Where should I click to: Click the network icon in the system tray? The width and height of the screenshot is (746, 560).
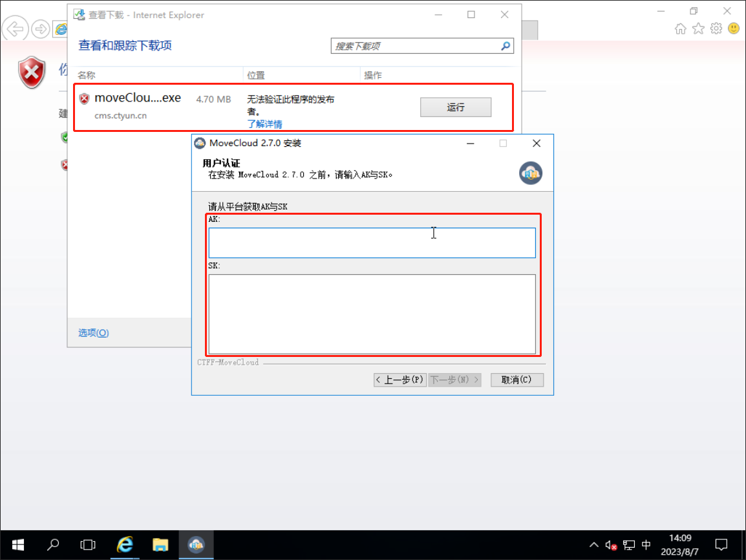point(628,545)
